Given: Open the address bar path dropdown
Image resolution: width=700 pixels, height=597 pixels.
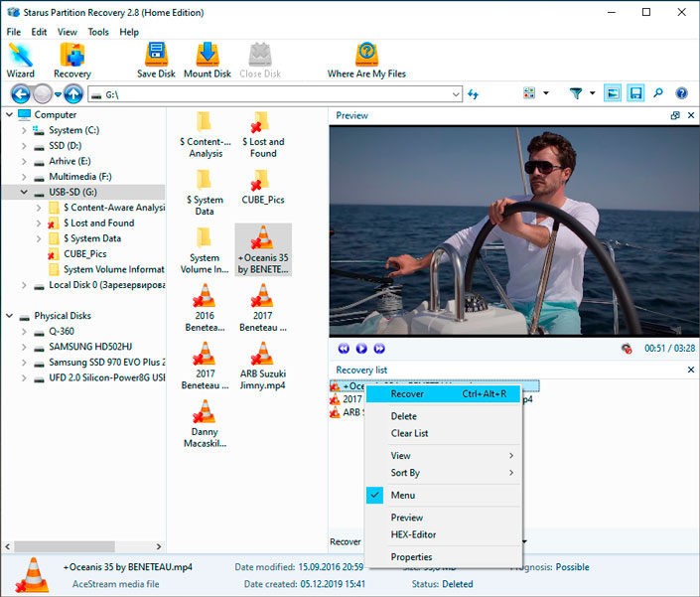Looking at the screenshot, I should click(456, 94).
